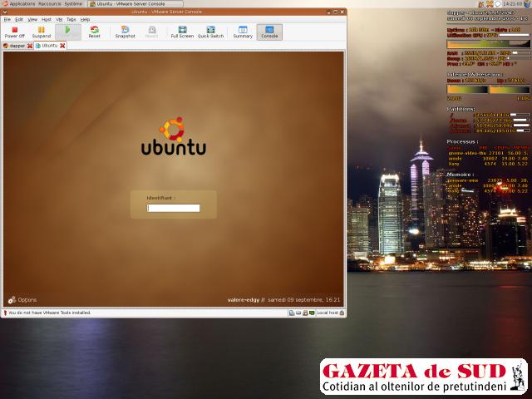Open the Tabs menu

click(x=71, y=20)
